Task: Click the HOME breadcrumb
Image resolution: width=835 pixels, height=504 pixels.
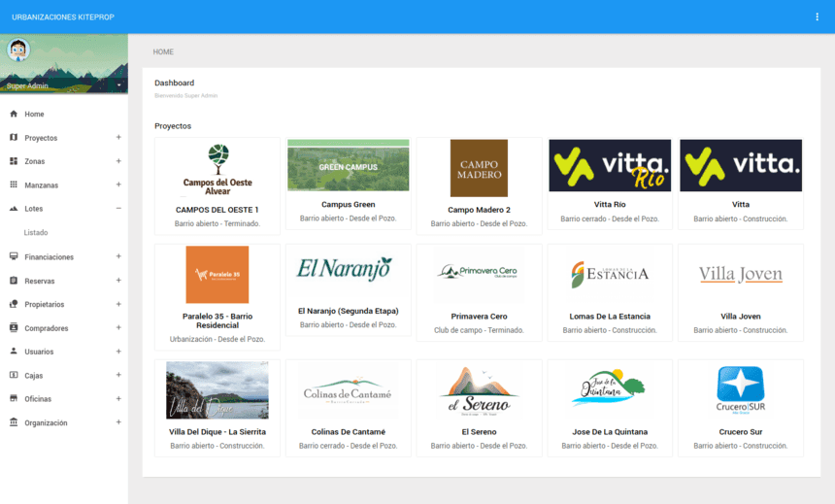Action: tap(163, 51)
